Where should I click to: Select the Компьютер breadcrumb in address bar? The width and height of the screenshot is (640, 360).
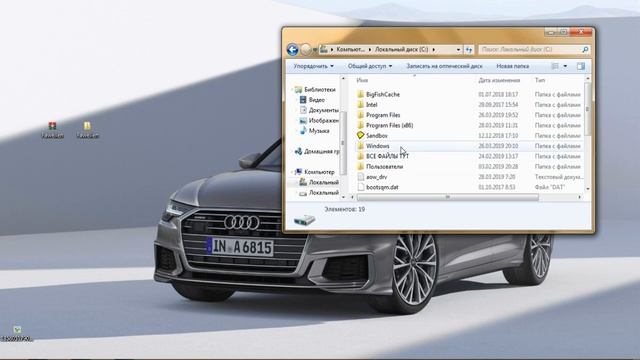coord(350,49)
